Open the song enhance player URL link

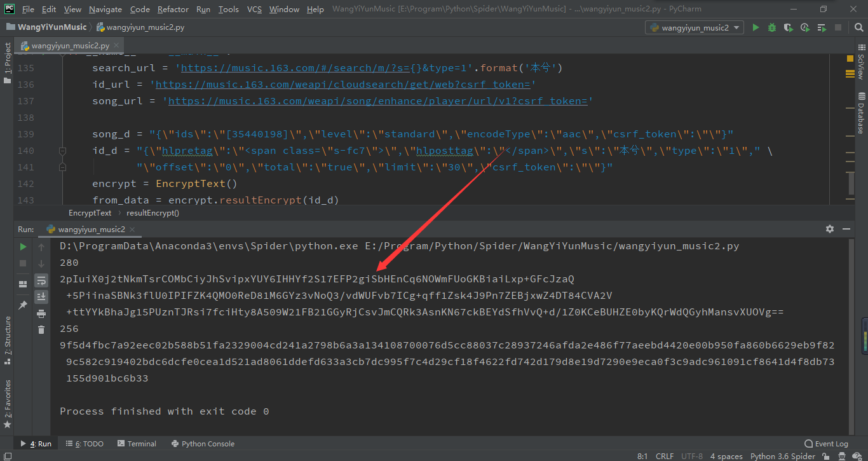[x=377, y=101]
